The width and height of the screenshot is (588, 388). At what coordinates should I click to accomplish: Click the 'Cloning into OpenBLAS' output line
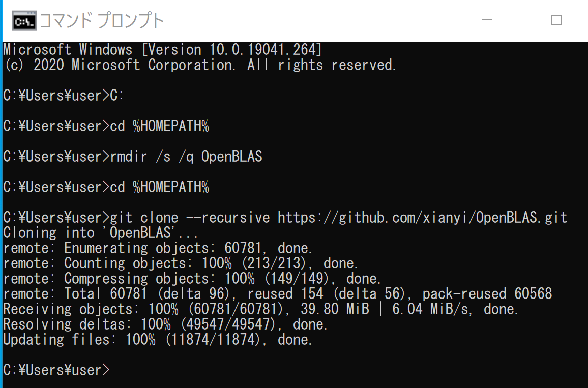click(101, 233)
